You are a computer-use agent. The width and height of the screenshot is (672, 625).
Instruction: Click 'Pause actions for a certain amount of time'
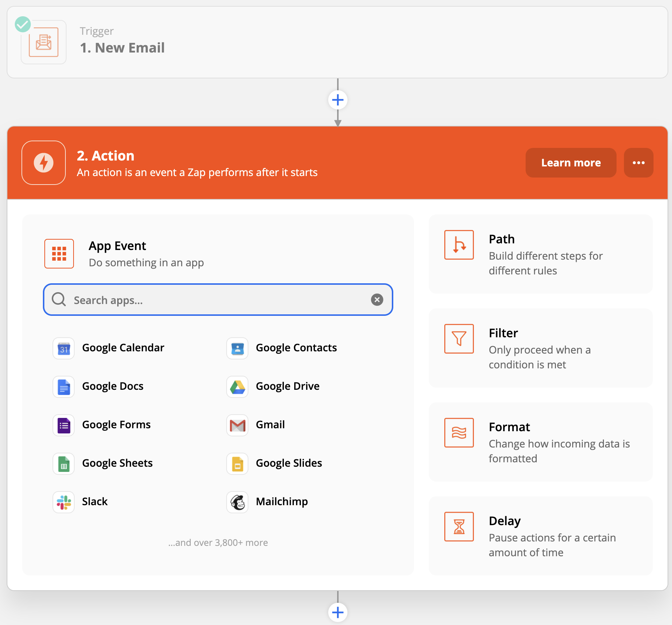(x=552, y=545)
